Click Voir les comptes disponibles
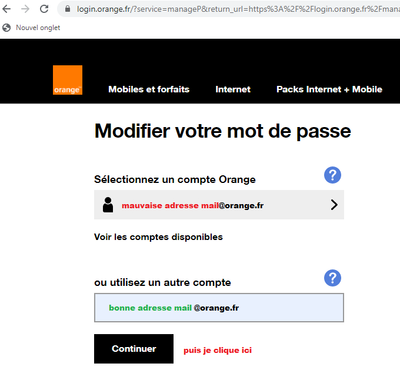The height and width of the screenshot is (390, 400). [x=158, y=237]
